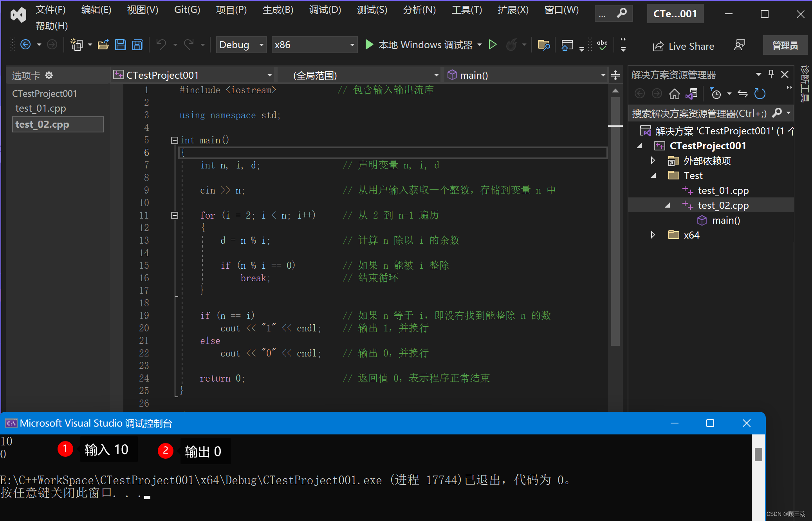Viewport: 812px width, 521px height.
Task: Open tab settings gear icon
Action: (x=49, y=75)
